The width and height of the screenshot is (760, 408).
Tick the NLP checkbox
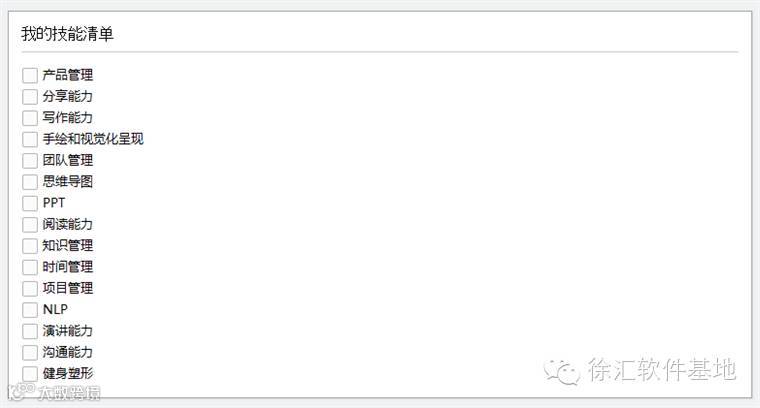click(x=29, y=310)
